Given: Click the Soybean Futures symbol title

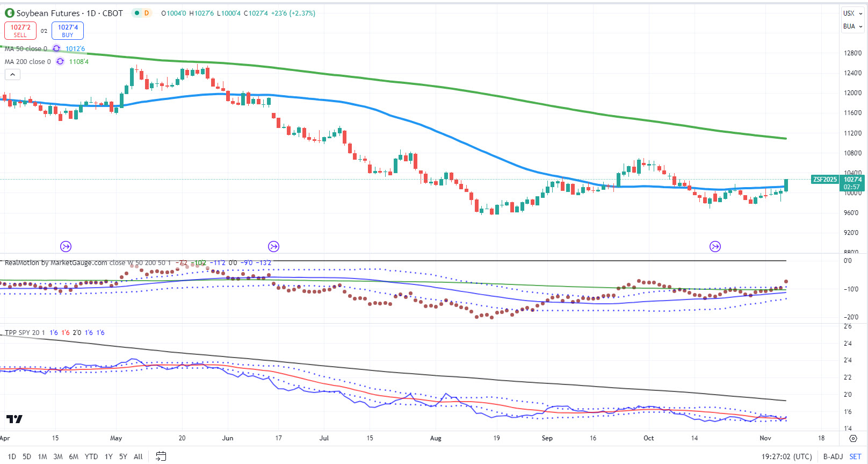Looking at the screenshot, I should (48, 13).
